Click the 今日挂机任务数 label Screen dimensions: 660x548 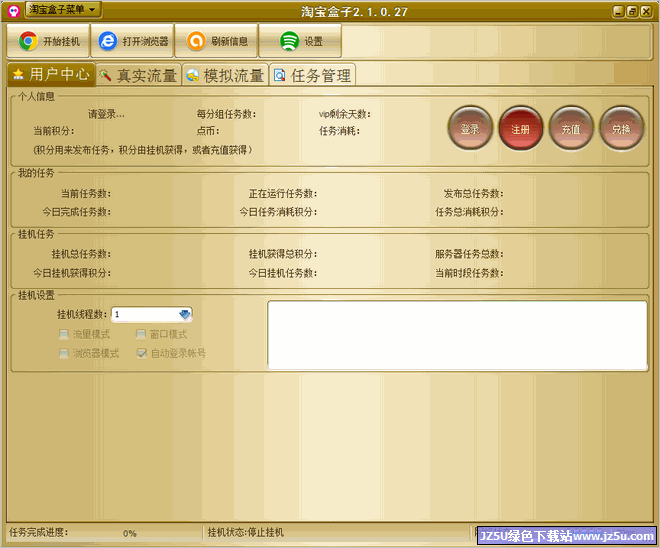283,273
